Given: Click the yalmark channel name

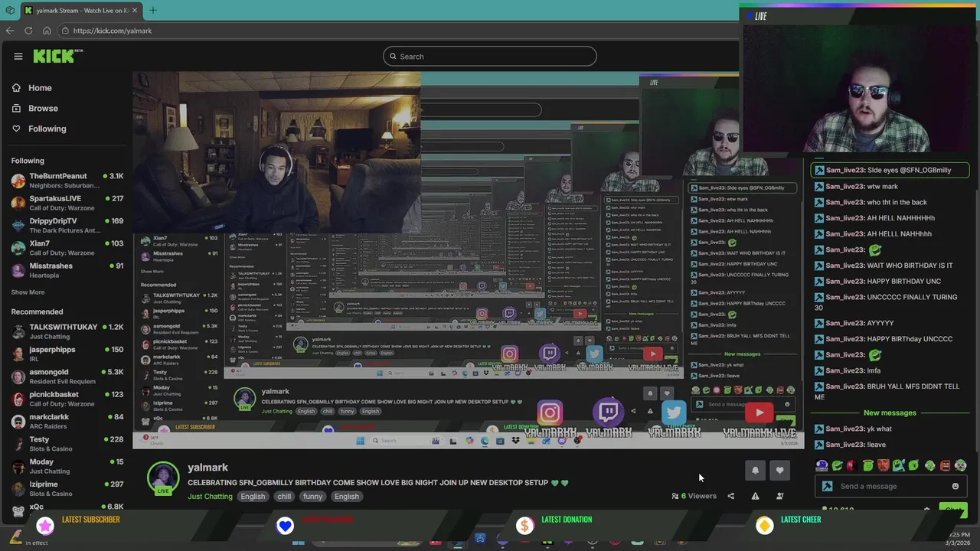Looking at the screenshot, I should tap(207, 467).
